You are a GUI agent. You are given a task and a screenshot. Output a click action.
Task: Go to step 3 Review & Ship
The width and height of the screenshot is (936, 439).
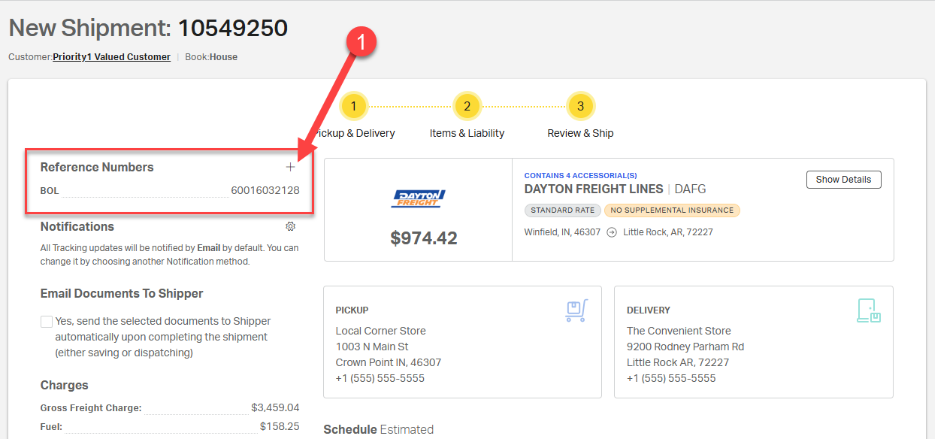pos(581,106)
